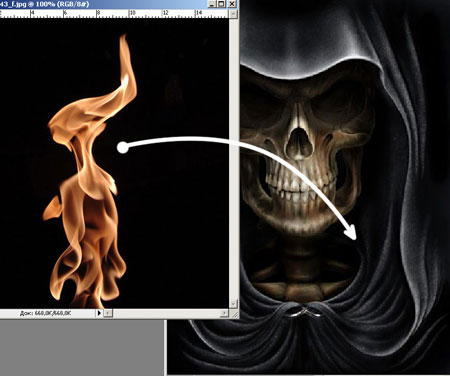
Task: Click the document size readout in status bar
Action: (x=46, y=313)
